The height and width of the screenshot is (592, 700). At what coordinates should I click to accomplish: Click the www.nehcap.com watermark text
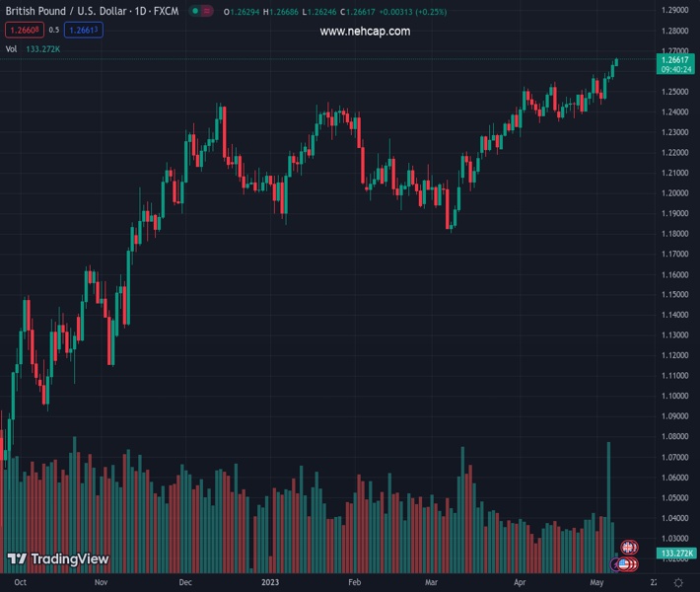point(365,32)
